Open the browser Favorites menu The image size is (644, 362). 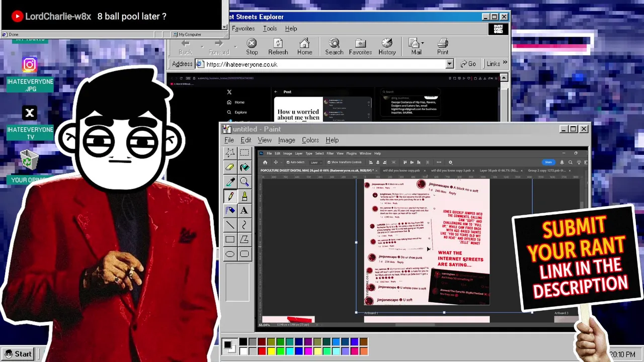coord(243,29)
